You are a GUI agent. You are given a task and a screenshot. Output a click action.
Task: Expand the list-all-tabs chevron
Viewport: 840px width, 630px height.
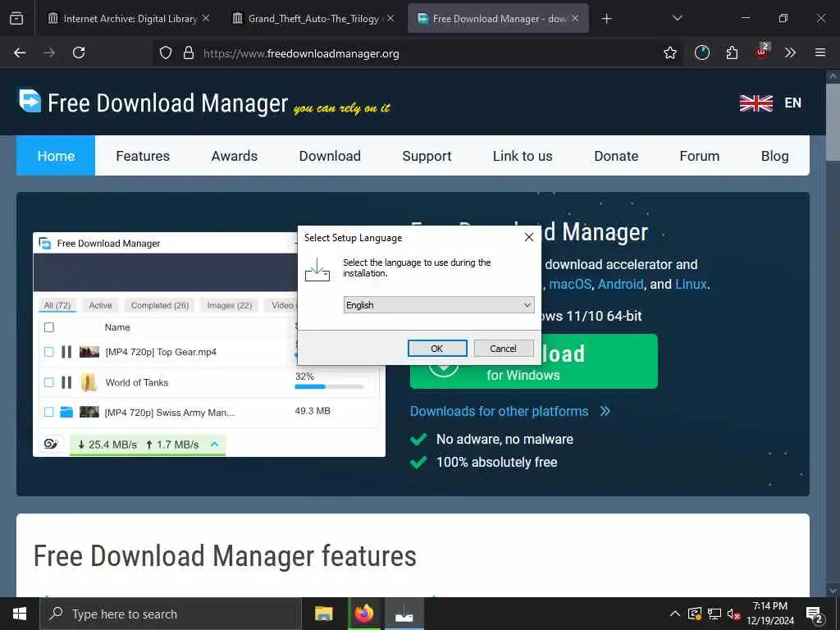tap(677, 19)
